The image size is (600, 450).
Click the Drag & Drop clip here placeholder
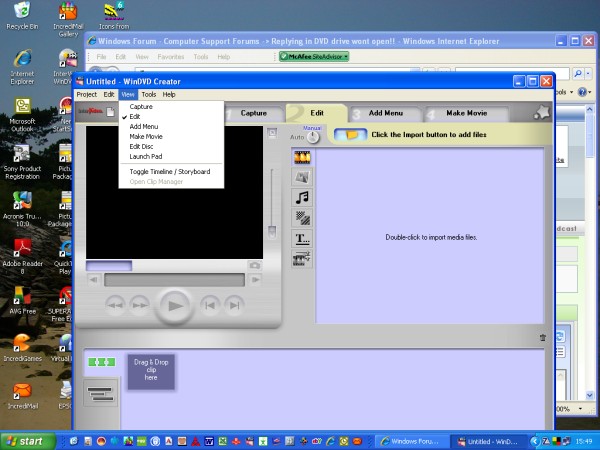[x=151, y=372]
